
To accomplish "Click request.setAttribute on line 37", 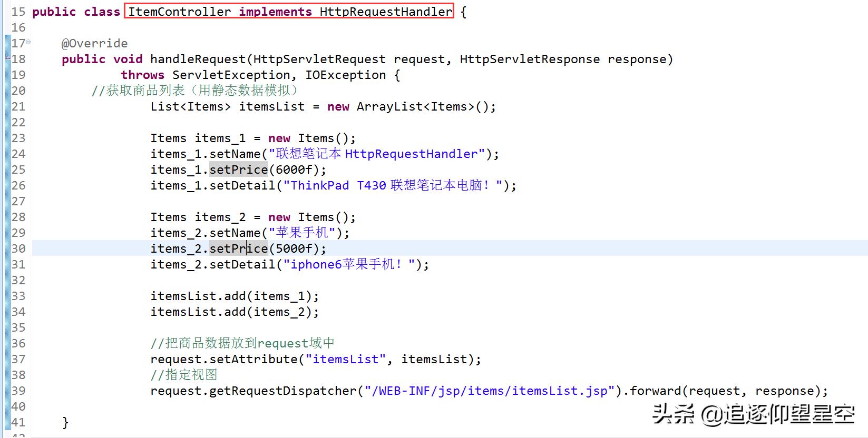I will [x=224, y=359].
